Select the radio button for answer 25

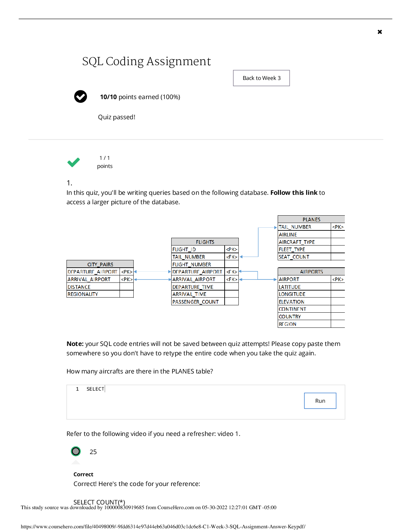click(76, 451)
